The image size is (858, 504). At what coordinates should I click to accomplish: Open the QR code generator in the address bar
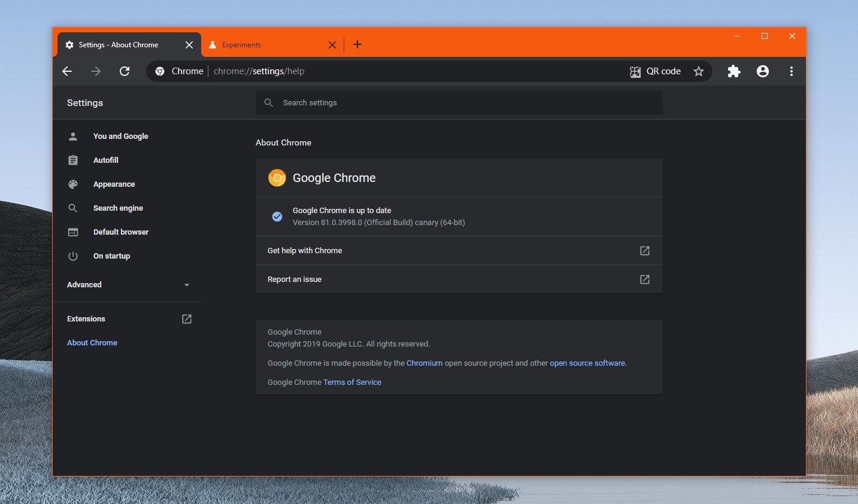tap(656, 71)
